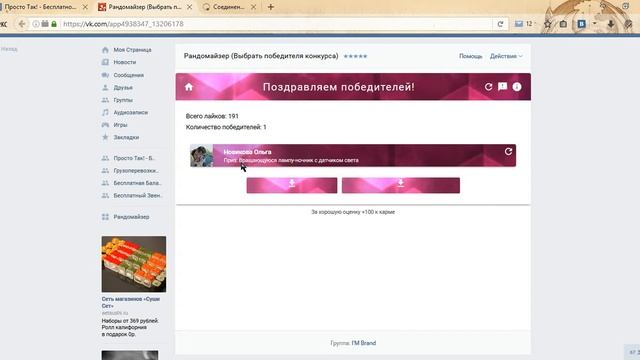Click the vk.com address bar URL
640x360 pixels.
click(x=123, y=24)
